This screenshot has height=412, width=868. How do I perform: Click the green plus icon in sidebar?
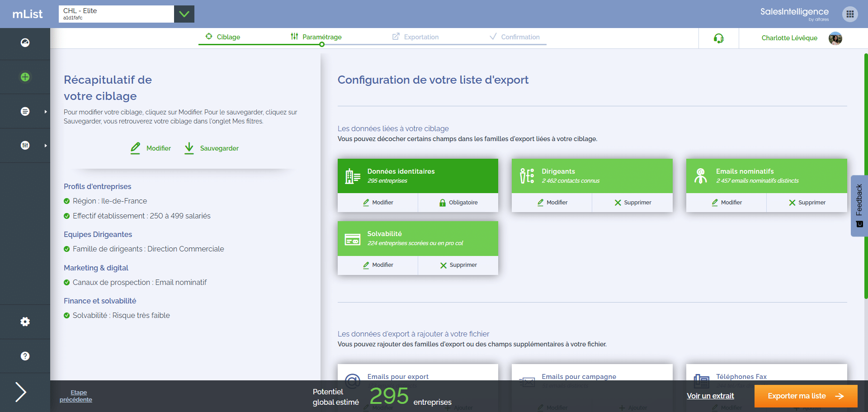tap(25, 77)
